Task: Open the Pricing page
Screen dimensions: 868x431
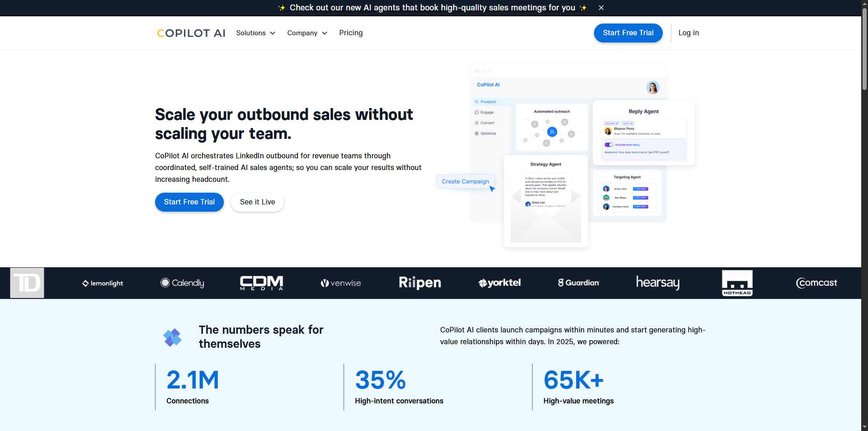Action: 351,33
